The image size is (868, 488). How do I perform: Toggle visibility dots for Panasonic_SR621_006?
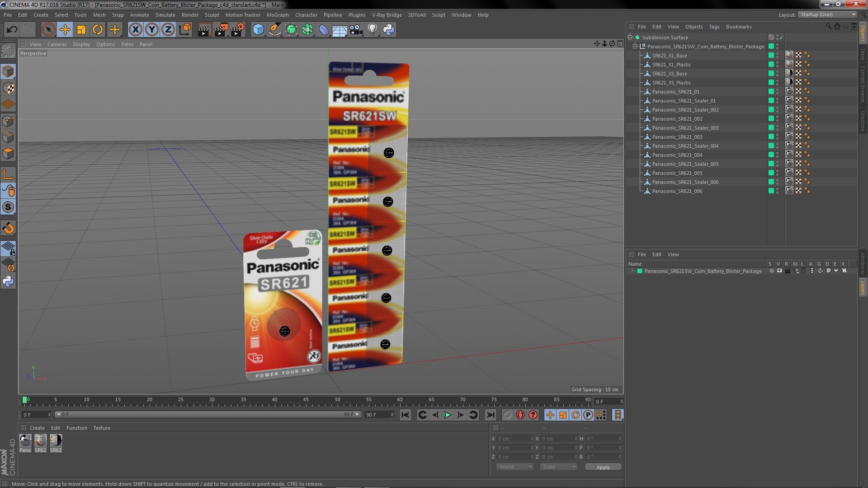coord(777,191)
